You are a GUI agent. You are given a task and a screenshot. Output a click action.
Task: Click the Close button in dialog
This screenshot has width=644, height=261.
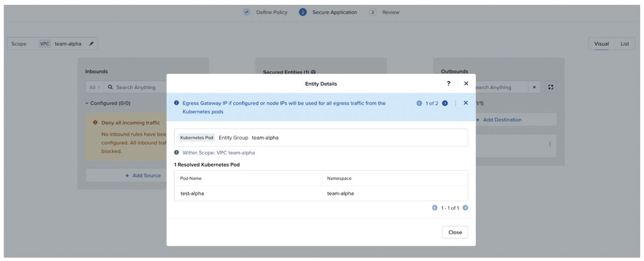click(455, 232)
